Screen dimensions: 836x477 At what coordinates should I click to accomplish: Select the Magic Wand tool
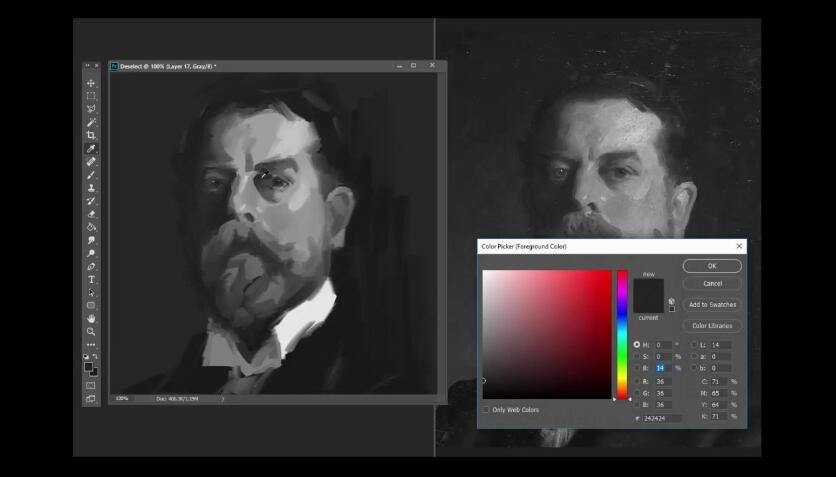click(x=91, y=122)
